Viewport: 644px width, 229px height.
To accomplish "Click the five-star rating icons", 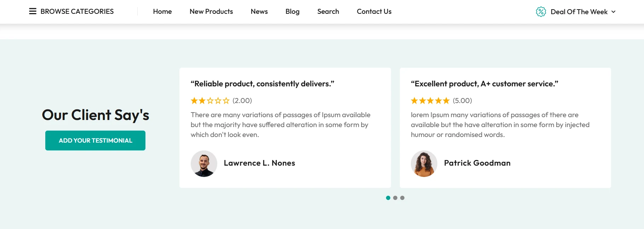I will [x=430, y=101].
